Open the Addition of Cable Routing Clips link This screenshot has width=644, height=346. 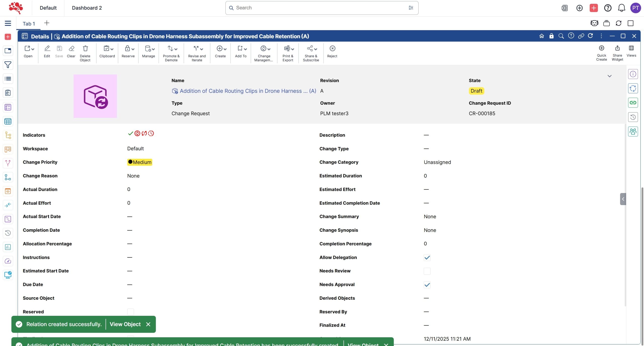(x=248, y=91)
